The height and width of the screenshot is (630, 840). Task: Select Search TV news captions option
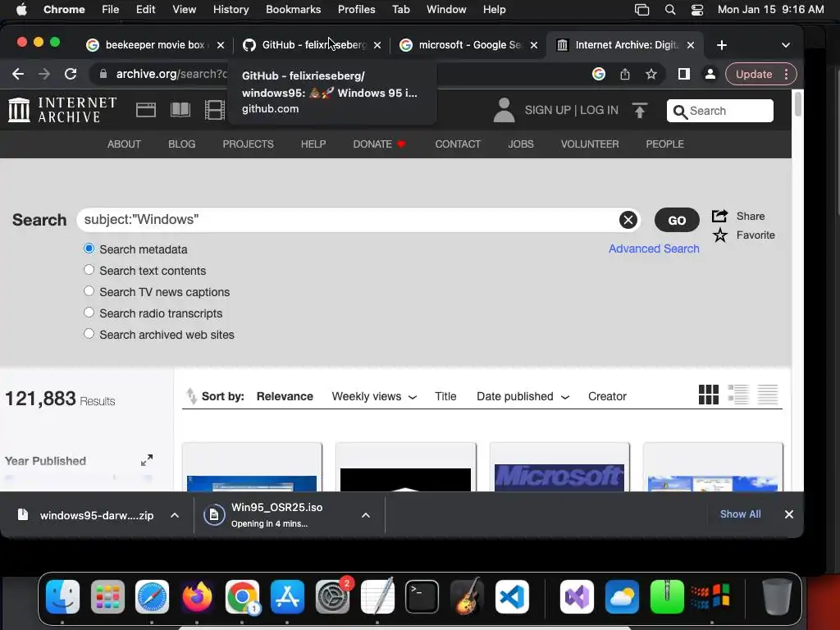(89, 291)
